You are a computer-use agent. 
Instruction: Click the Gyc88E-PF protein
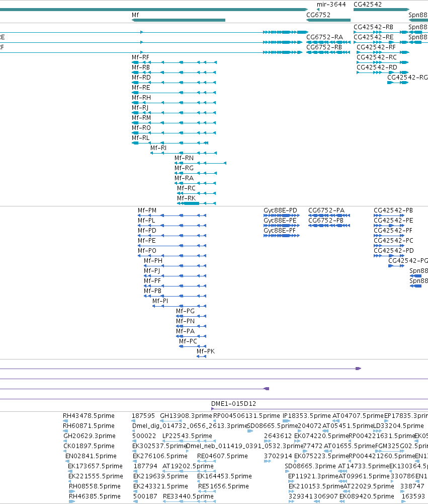click(282, 236)
